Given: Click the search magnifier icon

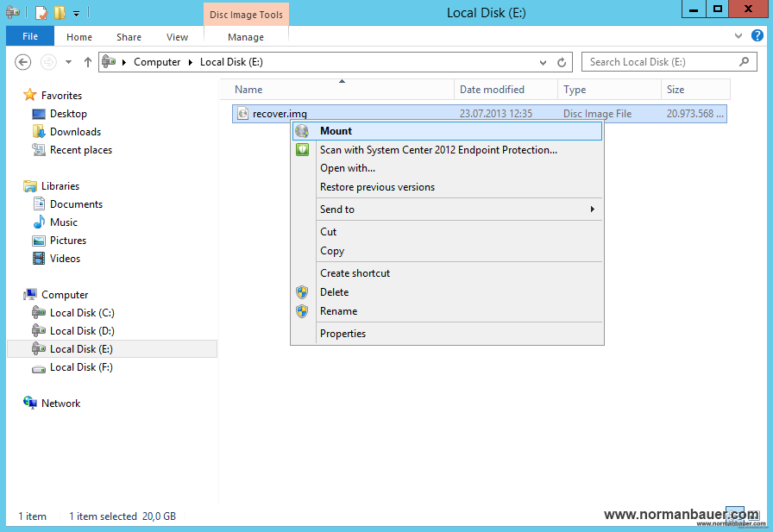Looking at the screenshot, I should 745,62.
